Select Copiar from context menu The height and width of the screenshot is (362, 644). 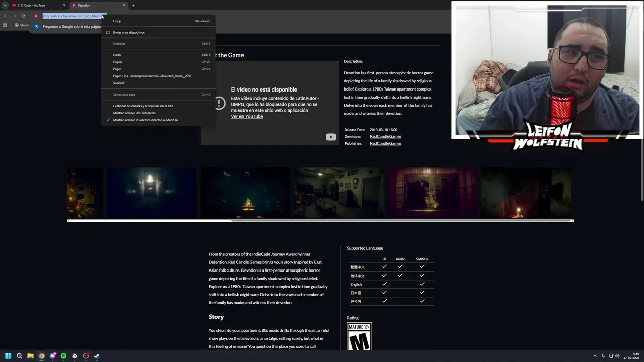coord(158,62)
